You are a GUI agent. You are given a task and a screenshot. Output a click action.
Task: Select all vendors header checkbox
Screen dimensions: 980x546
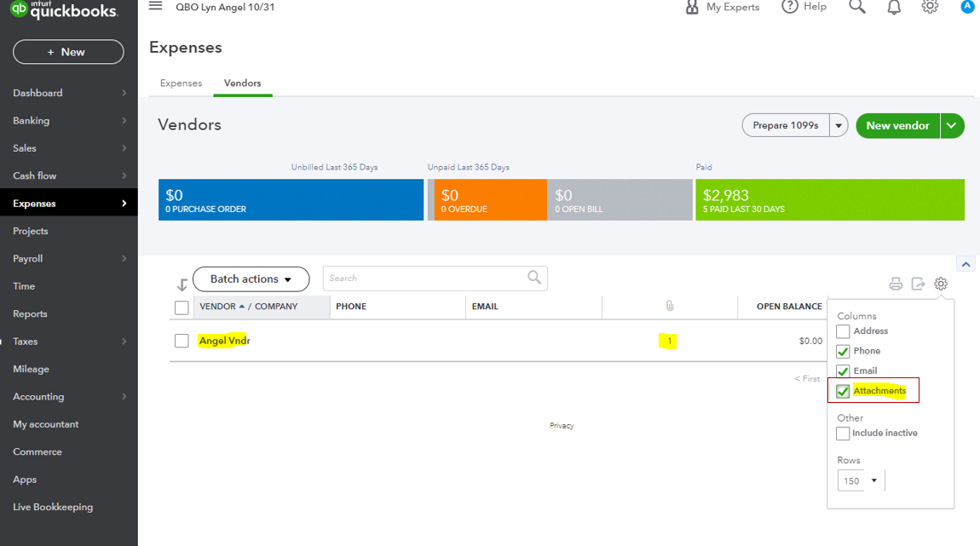(x=182, y=307)
